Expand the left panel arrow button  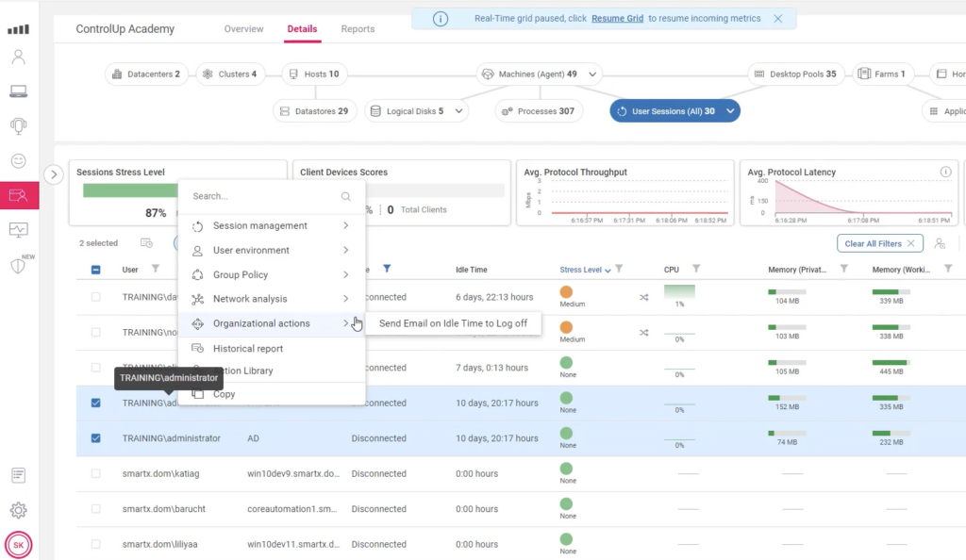tap(54, 173)
